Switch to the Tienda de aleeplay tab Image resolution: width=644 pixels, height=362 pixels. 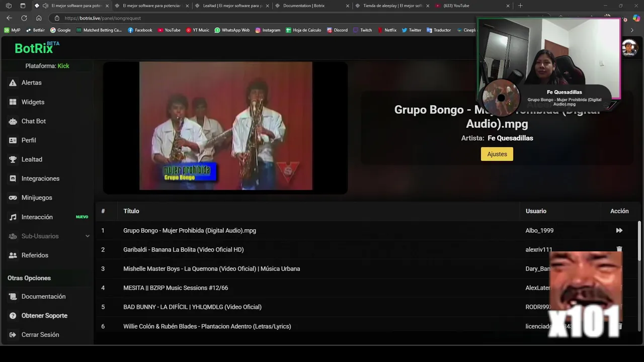(x=392, y=6)
